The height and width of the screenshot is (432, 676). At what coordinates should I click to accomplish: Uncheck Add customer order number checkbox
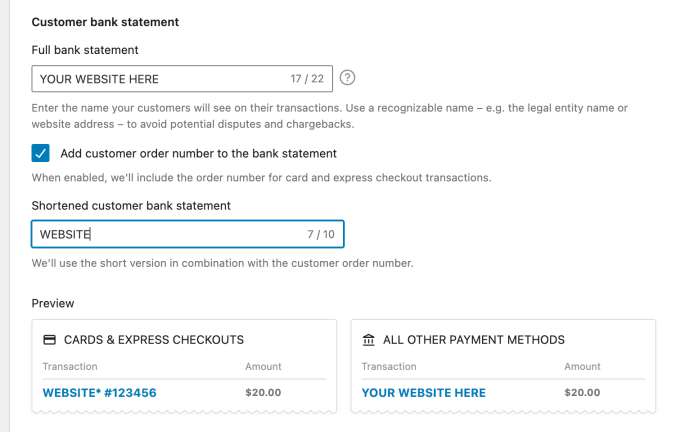tap(41, 153)
